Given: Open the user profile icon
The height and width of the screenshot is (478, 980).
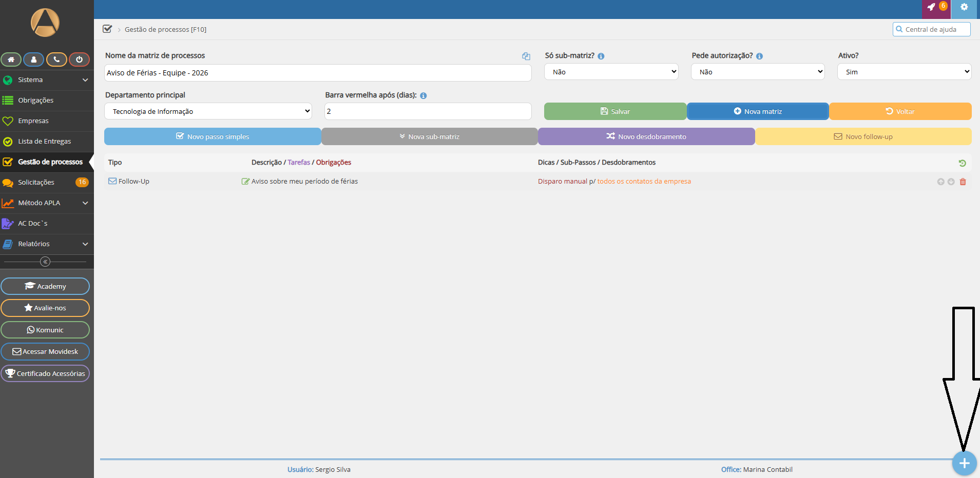Looking at the screenshot, I should pos(33,59).
